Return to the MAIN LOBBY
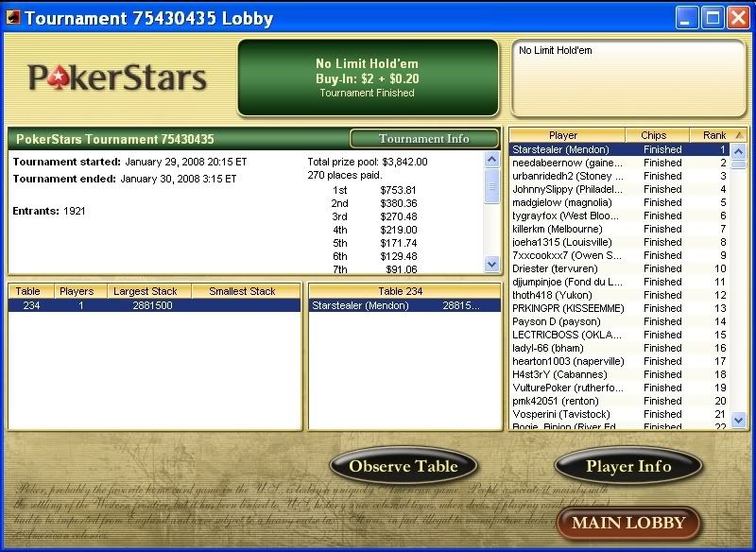756x552 pixels. [x=628, y=523]
